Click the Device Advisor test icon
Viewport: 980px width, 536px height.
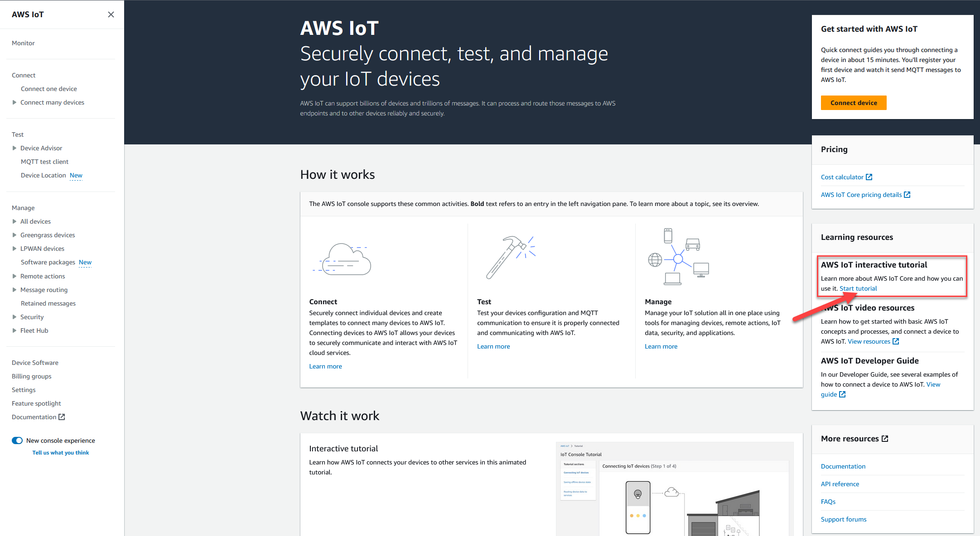pyautogui.click(x=14, y=148)
